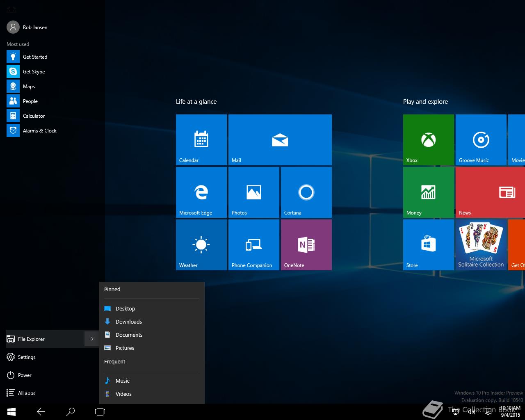Screen dimensions: 525x420
Task: Select Downloads from the pinned list
Action: 128,322
